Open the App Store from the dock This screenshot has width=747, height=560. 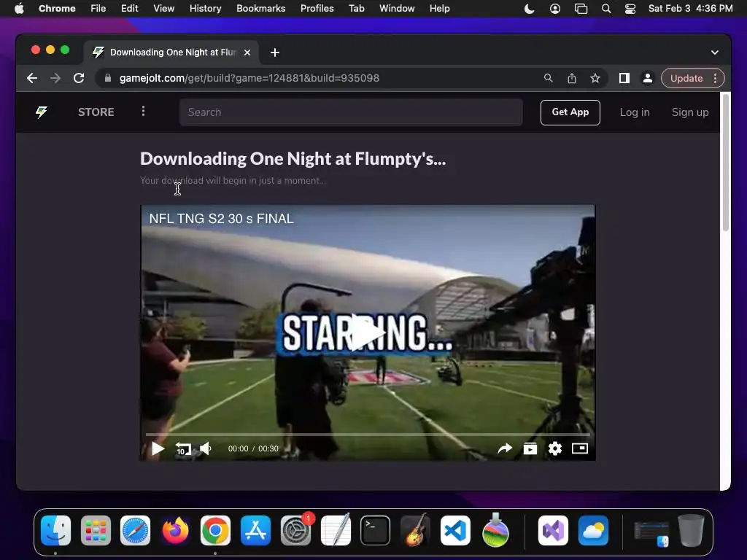(x=255, y=531)
